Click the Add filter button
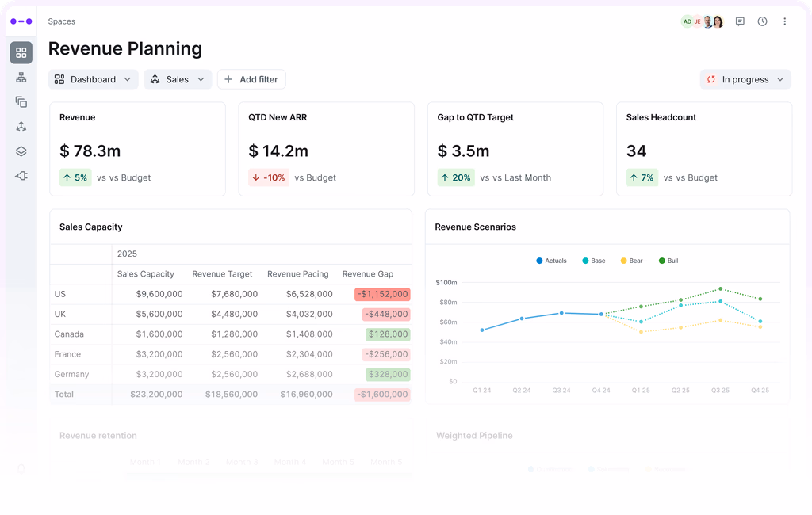Screen dimensions: 812x515 (x=251, y=79)
